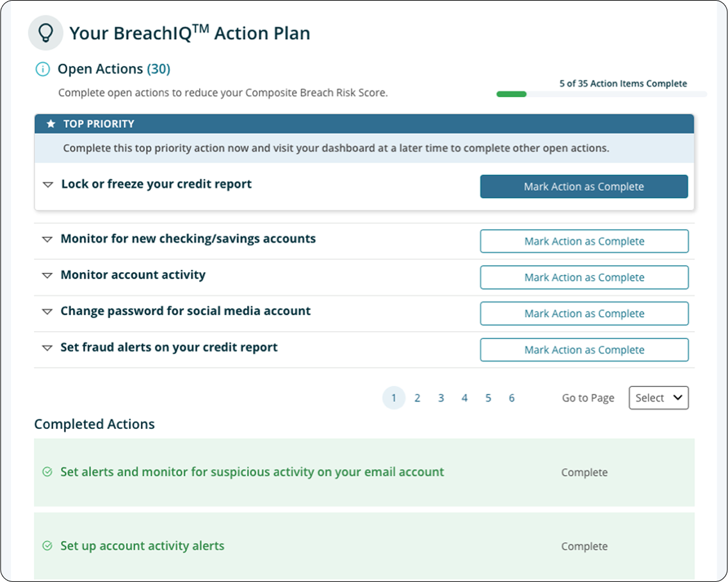Click the star icon in Top Priority header
The width and height of the screenshot is (728, 582).
pos(51,124)
